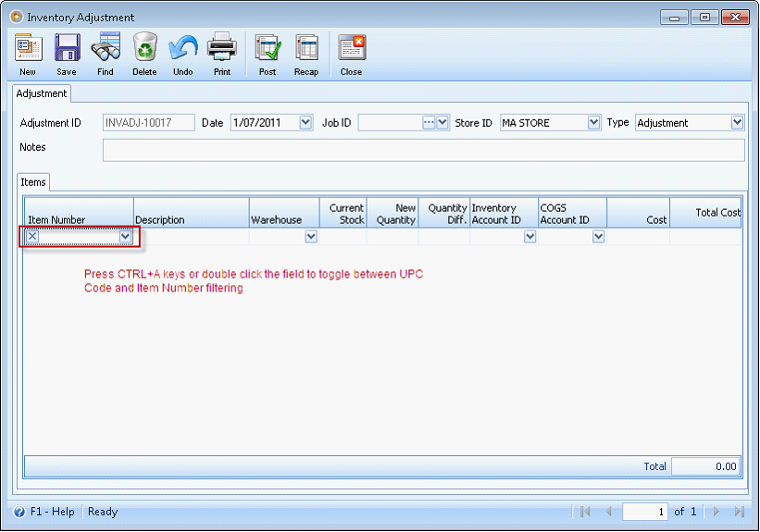Expand the Date dropdown
The image size is (760, 532).
tap(306, 122)
